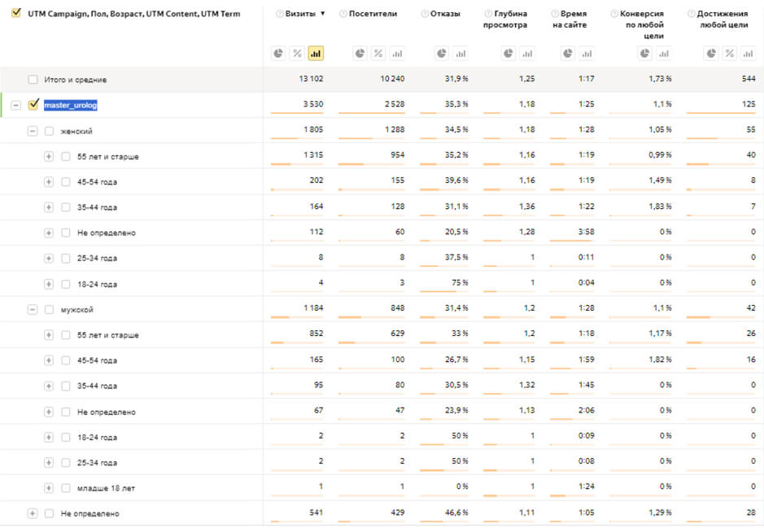This screenshot has width=764, height=532.
Task: Click the highlighted bar chart icon under Визиты
Action: (316, 54)
